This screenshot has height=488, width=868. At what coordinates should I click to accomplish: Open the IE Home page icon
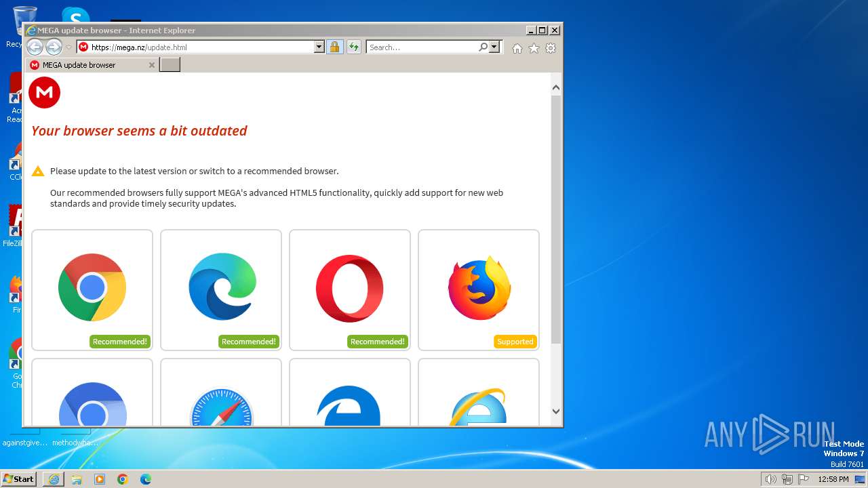517,48
